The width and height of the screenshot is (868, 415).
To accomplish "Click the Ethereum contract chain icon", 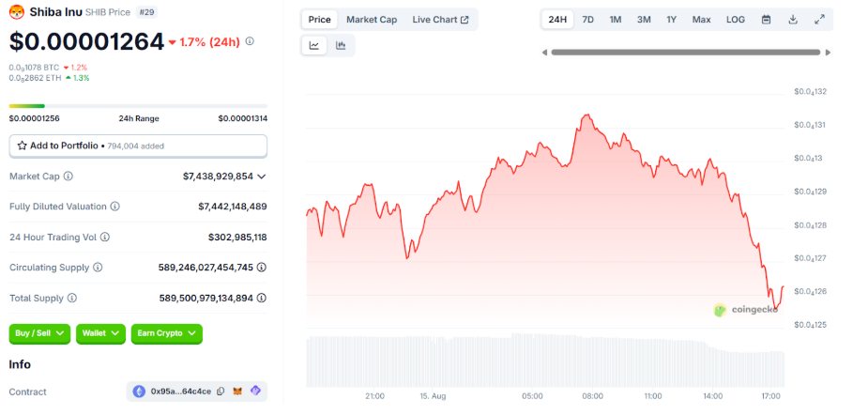I will 140,392.
